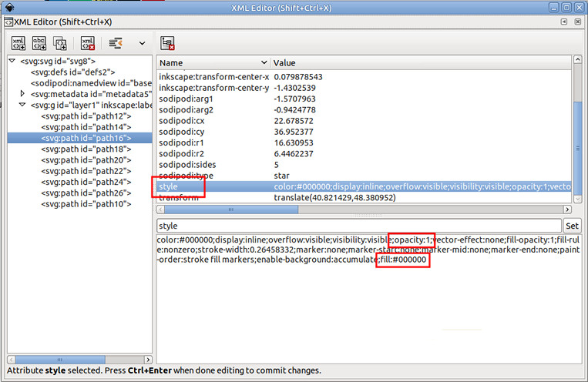This screenshot has height=382, width=588.
Task: Collapse the svg:g layer1 node
Action: (x=22, y=105)
